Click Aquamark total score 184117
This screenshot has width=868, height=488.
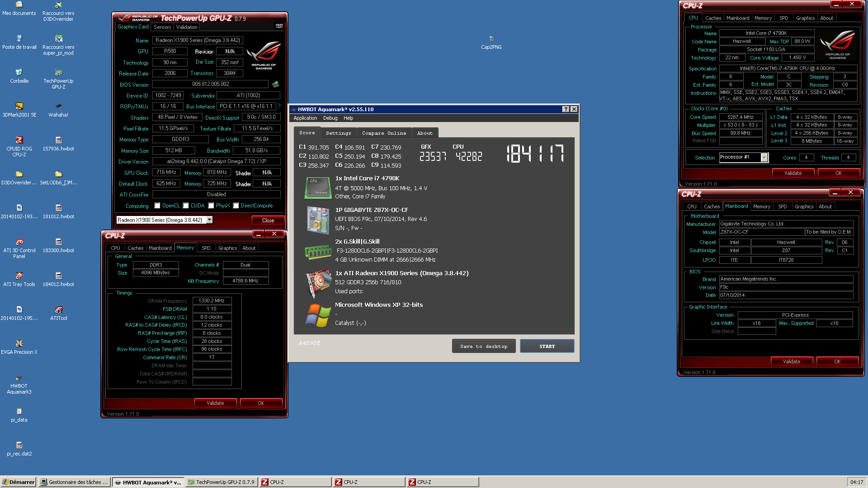pos(535,154)
